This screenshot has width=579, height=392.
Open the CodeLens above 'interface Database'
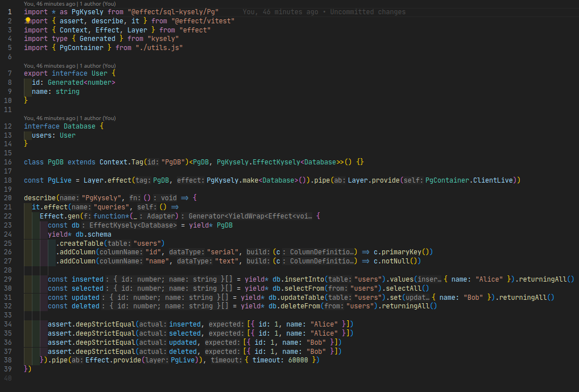tap(70, 118)
